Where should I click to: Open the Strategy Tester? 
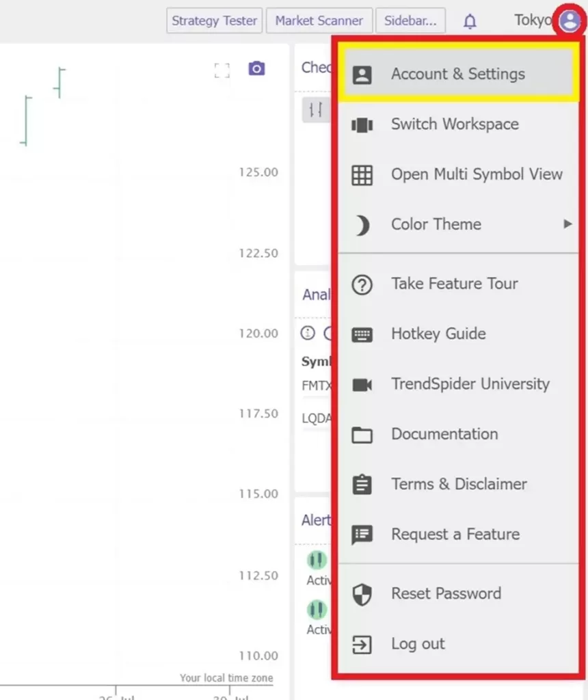coord(214,21)
